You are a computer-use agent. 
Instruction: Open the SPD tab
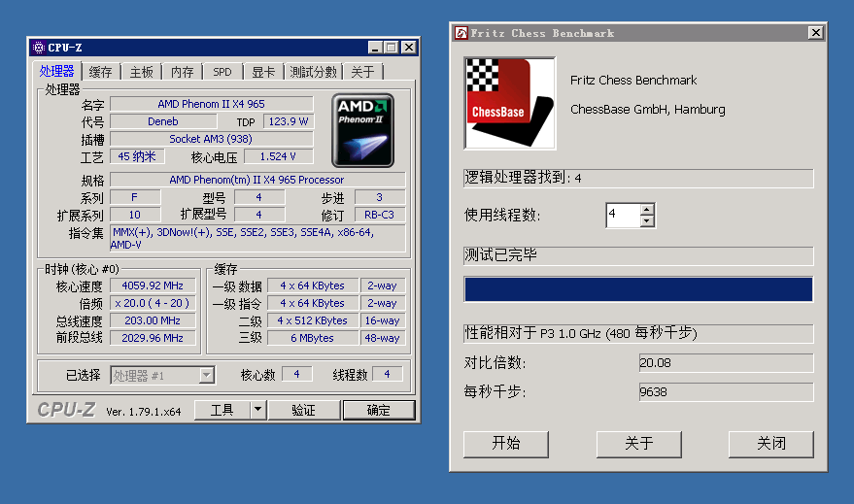tap(222, 72)
